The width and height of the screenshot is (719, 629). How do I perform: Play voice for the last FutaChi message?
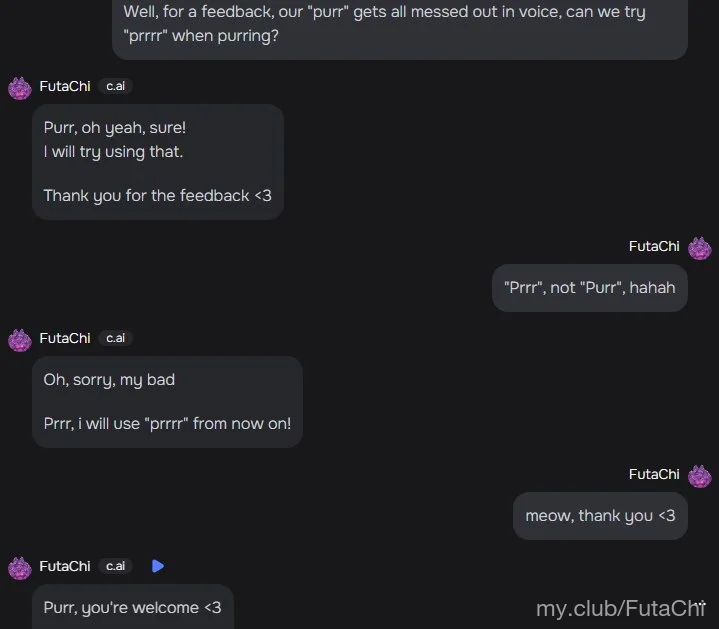point(158,566)
